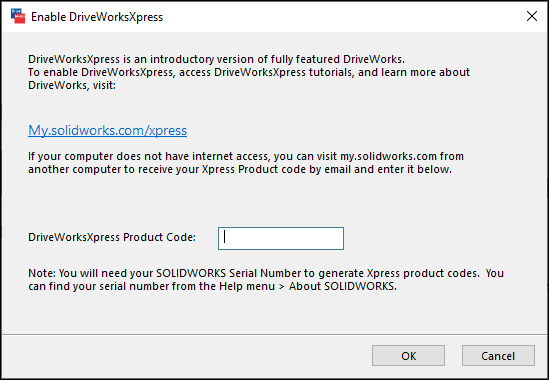549x380 pixels.
Task: Focus the DriveWorksXpress Product Code field
Action: tap(281, 239)
